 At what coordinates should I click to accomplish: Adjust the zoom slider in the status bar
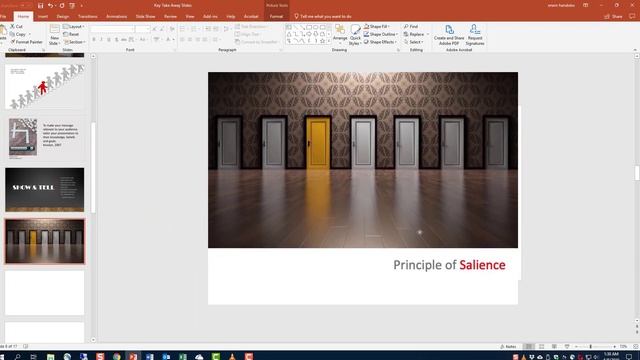click(x=591, y=347)
